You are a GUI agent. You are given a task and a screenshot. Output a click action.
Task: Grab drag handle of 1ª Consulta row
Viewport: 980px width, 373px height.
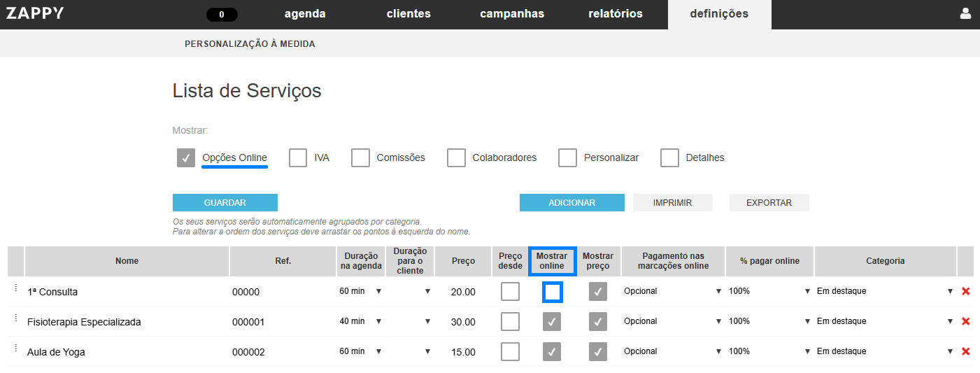click(15, 288)
